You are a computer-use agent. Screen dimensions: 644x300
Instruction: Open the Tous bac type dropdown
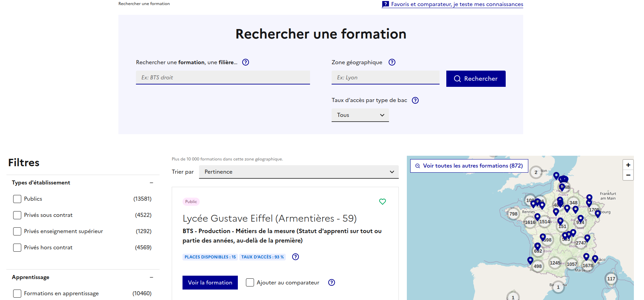click(360, 115)
